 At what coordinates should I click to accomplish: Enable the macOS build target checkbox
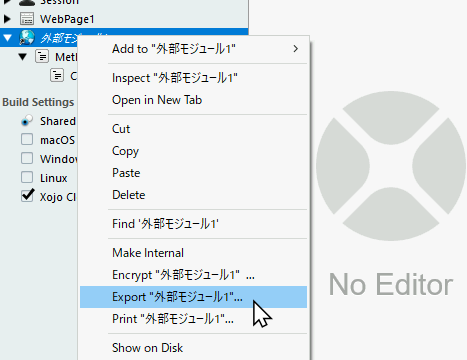tap(27, 139)
